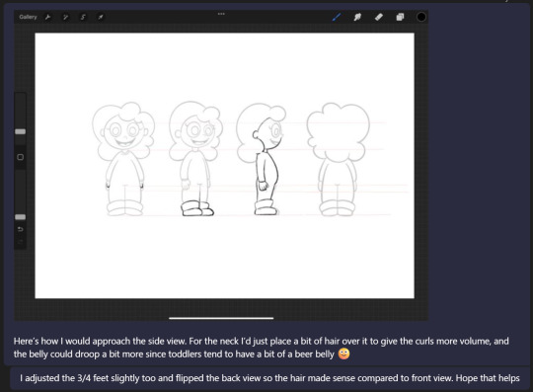Open the Layers panel

(x=400, y=17)
